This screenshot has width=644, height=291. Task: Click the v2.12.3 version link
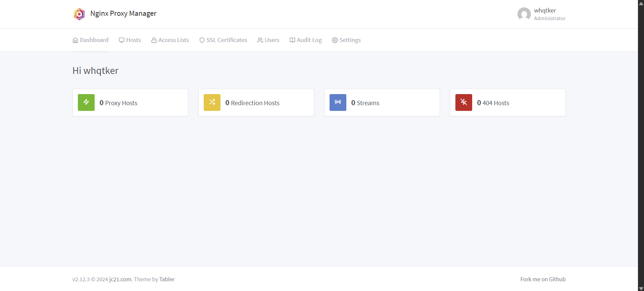(81, 279)
